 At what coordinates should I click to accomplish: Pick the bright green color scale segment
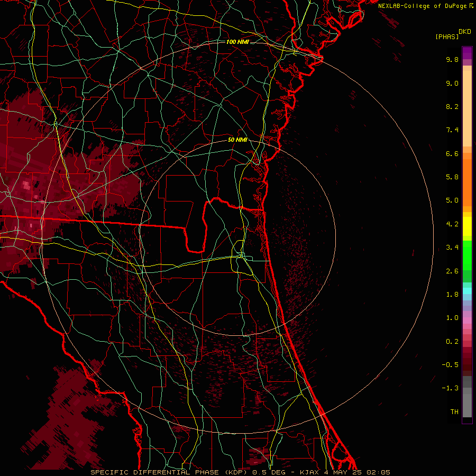coord(467,255)
